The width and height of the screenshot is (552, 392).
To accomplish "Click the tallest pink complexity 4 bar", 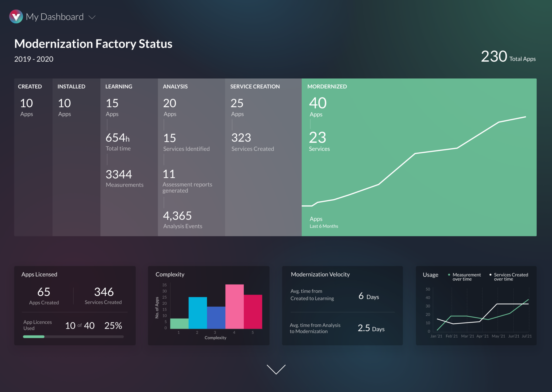I will (x=234, y=306).
